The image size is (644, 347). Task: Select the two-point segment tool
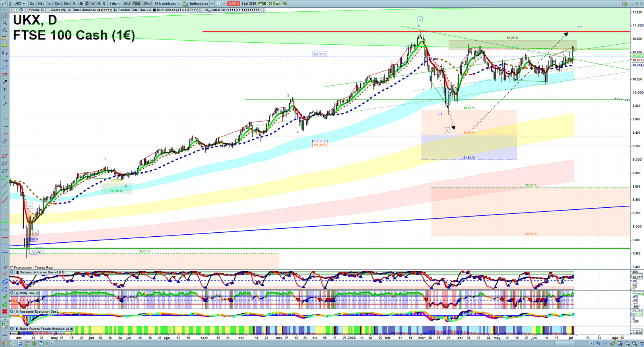4,104
